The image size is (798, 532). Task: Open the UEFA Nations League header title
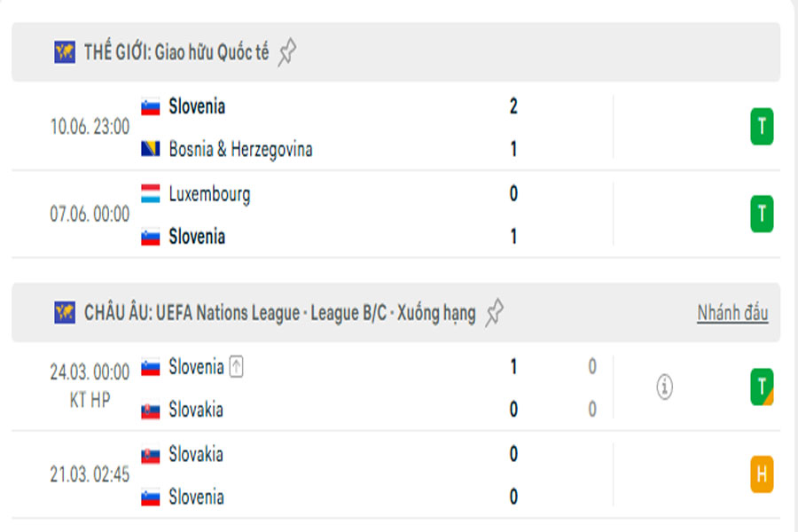280,313
